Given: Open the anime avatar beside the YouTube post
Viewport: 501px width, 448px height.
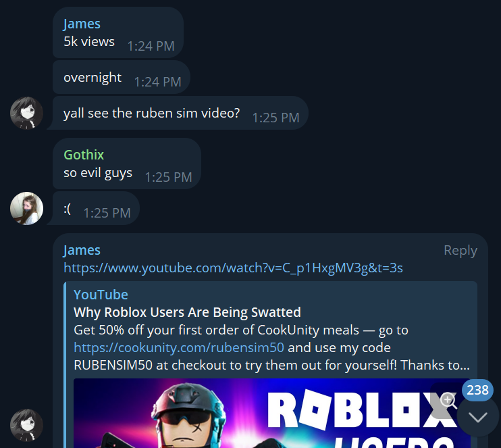Looking at the screenshot, I should 26,425.
